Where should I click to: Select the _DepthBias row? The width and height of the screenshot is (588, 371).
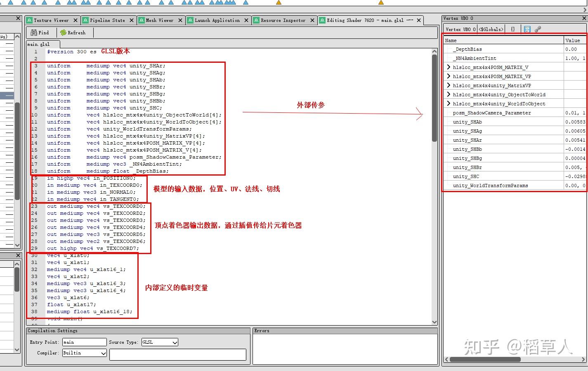click(515, 49)
